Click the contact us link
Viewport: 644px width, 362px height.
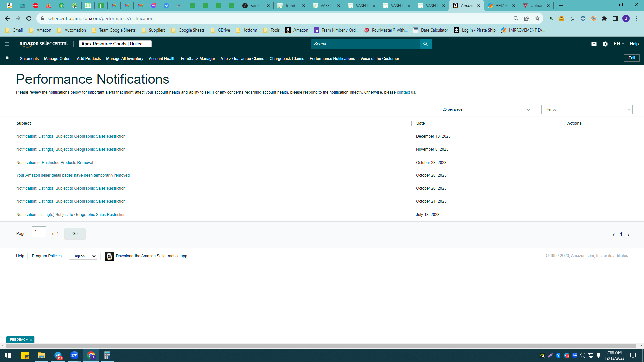pyautogui.click(x=406, y=92)
